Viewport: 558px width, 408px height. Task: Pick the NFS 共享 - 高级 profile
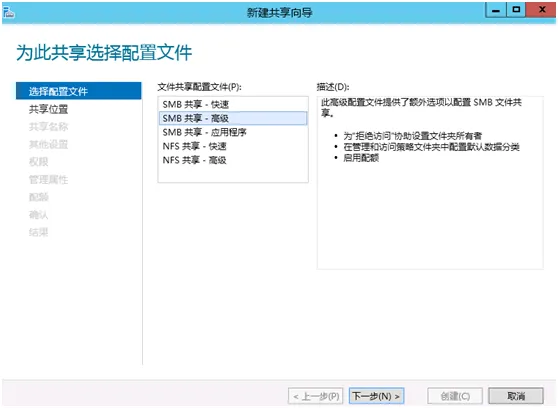pos(233,160)
